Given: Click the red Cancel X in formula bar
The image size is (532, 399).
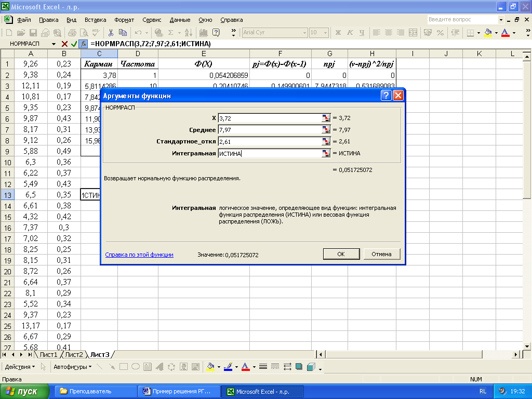Looking at the screenshot, I should [64, 44].
